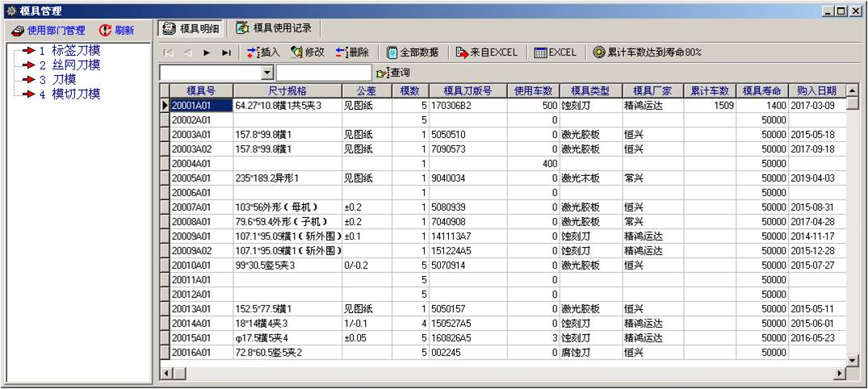Click the 累计车数 column header

(x=710, y=90)
